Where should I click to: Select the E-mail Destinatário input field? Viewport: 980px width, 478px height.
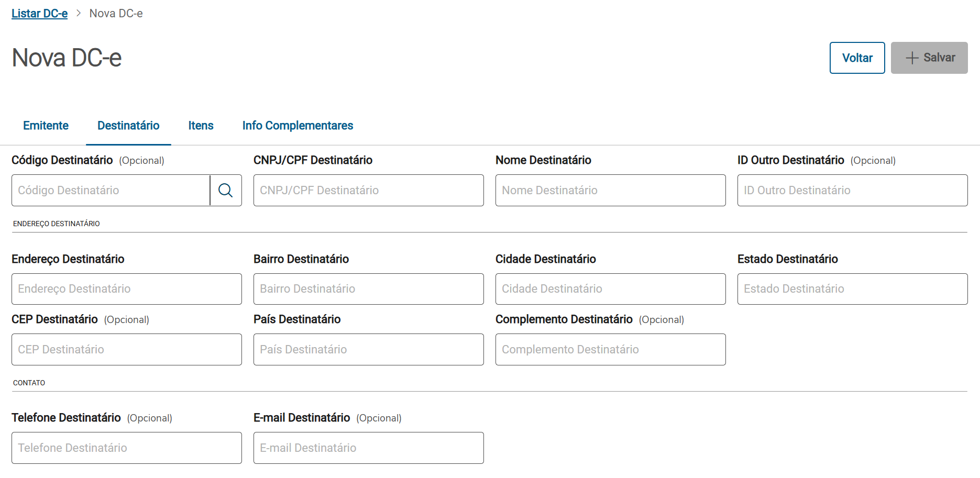(368, 448)
